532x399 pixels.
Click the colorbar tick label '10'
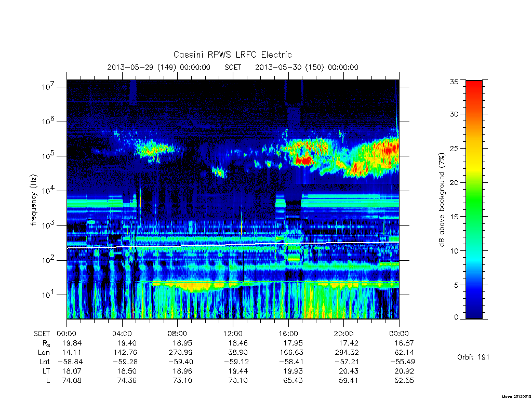point(454,251)
